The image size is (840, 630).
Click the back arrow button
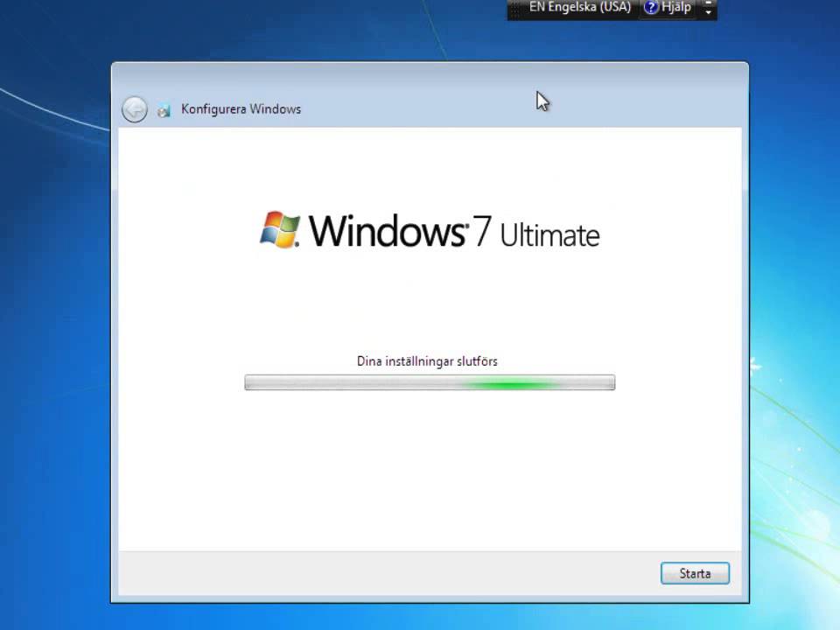(x=135, y=109)
